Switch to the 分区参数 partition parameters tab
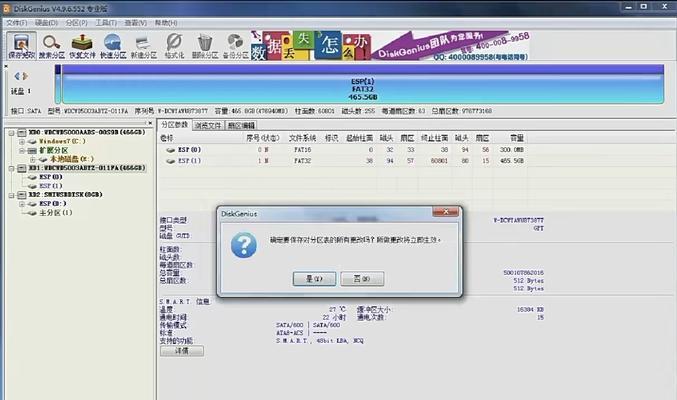Viewport: 677px width, 400px height. click(x=174, y=125)
